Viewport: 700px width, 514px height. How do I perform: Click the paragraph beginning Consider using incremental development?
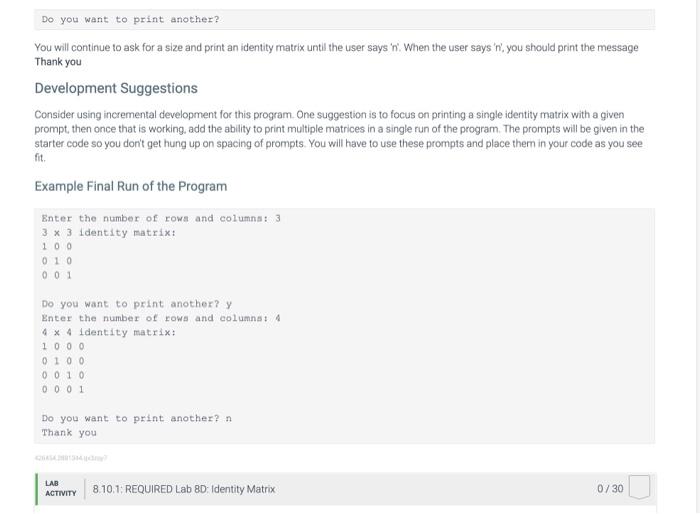pyautogui.click(x=339, y=136)
